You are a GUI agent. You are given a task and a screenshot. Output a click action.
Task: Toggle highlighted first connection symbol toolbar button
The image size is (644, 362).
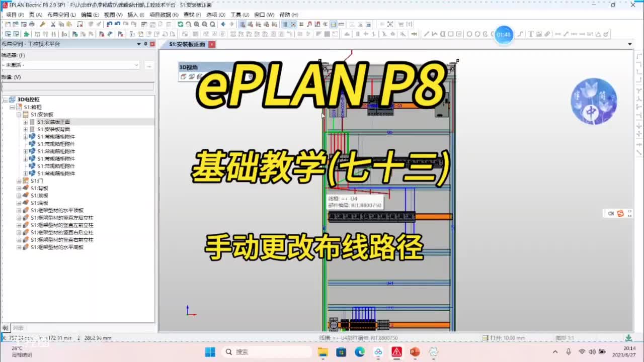click(242, 24)
